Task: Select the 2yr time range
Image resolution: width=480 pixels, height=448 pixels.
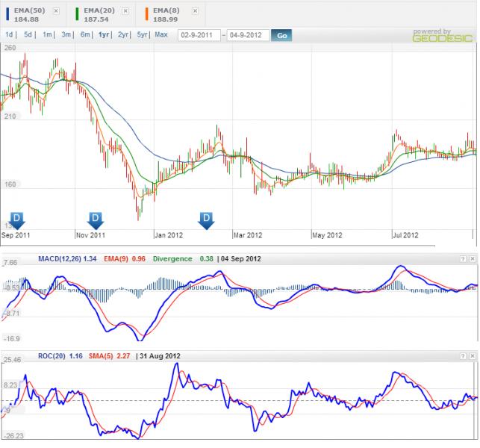Action: point(122,34)
